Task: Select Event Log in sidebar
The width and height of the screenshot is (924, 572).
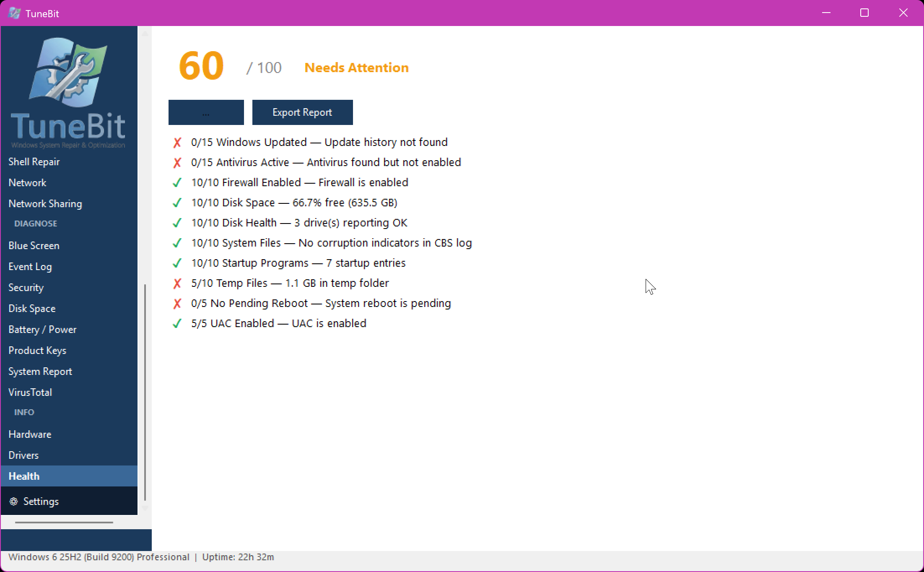Action: [69, 267]
